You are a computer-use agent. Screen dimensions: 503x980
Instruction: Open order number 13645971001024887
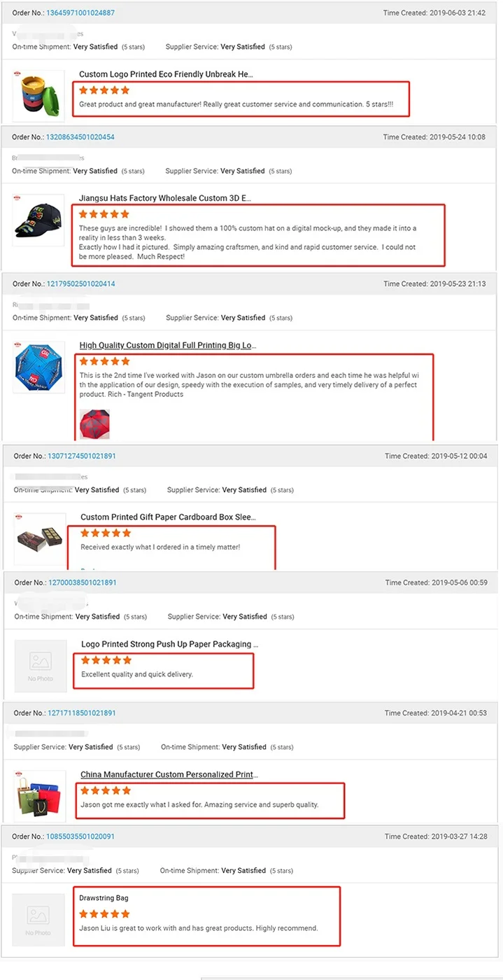point(80,13)
